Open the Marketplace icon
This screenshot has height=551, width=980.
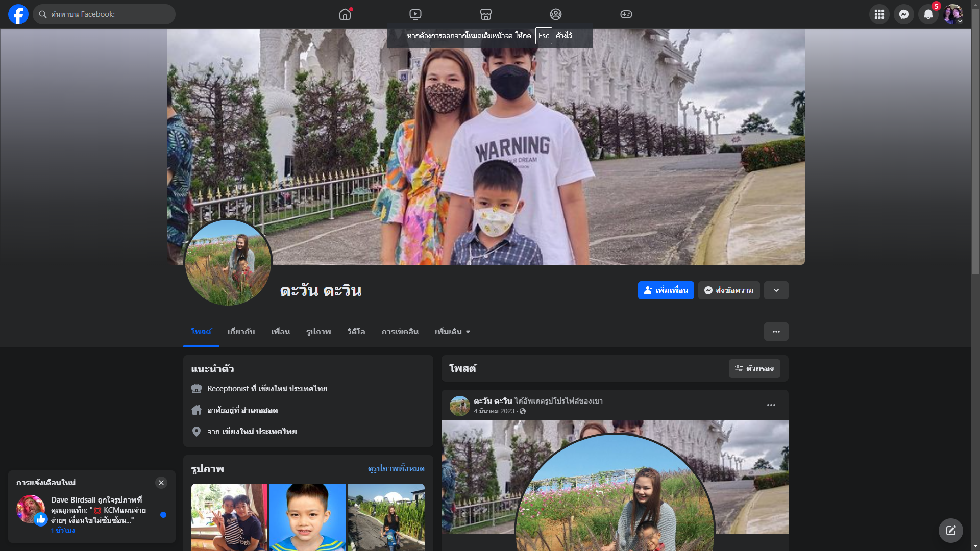(486, 14)
